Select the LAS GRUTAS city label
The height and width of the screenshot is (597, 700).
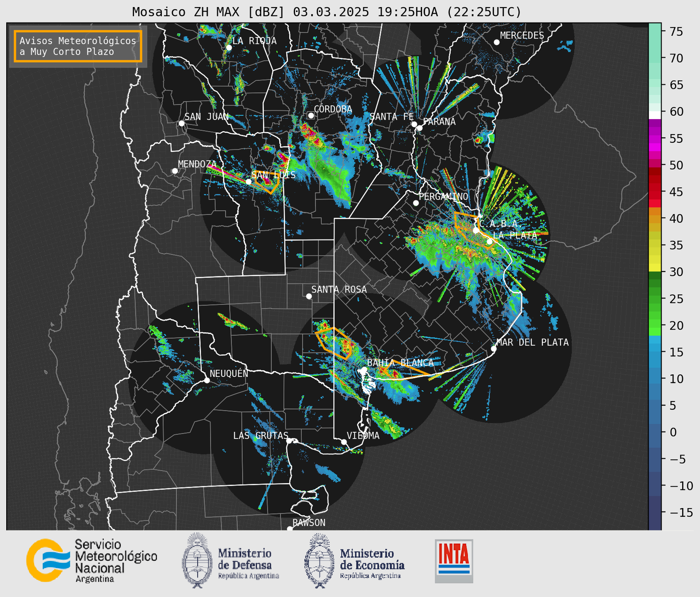tap(261, 436)
